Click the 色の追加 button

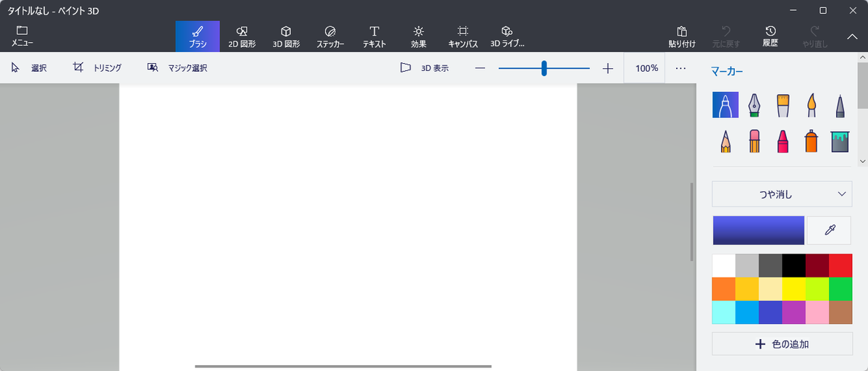tap(782, 344)
